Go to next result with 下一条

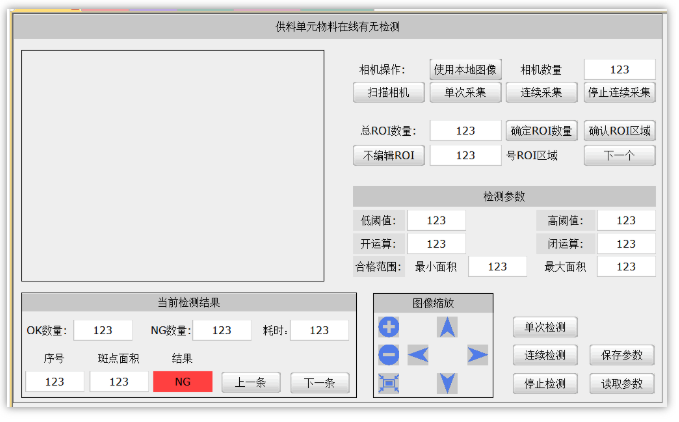[x=320, y=383]
